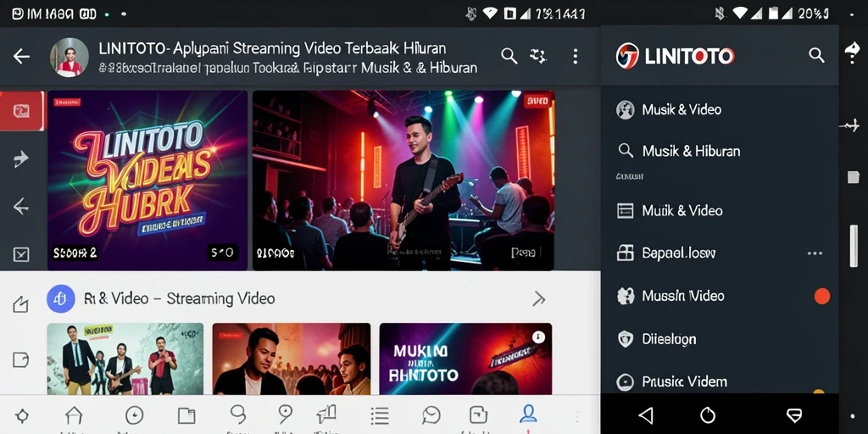Open search in the LINITOTO side panel

click(x=816, y=55)
